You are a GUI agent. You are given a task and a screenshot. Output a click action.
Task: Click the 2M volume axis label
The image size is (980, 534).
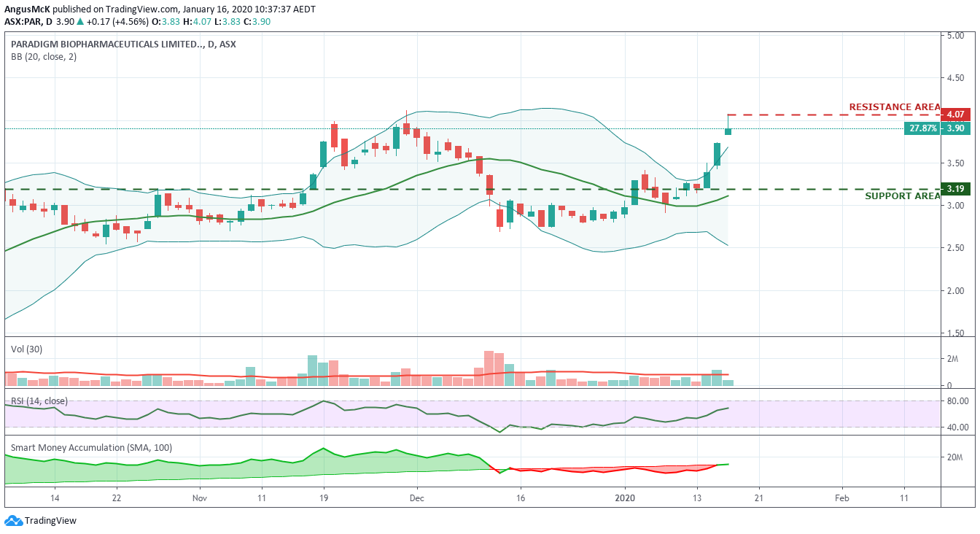pyautogui.click(x=952, y=358)
